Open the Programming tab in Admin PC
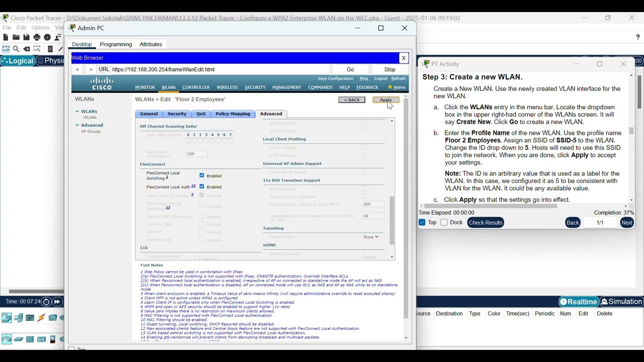 116,44
